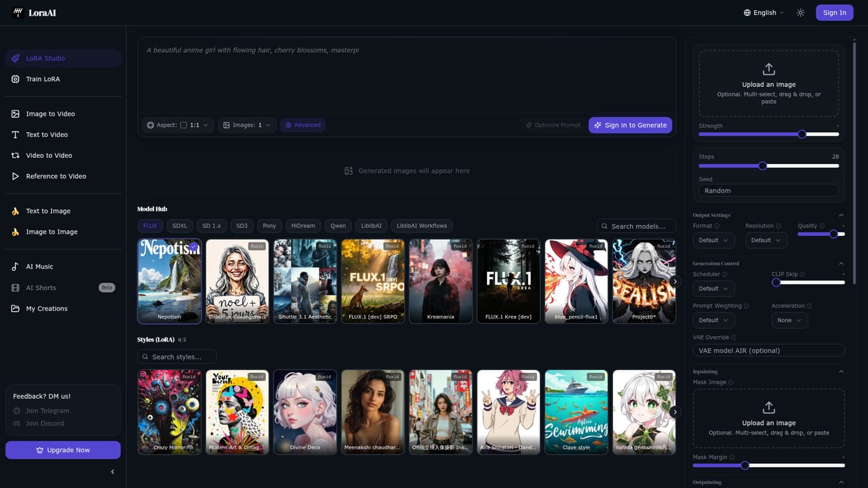Open the Aspect ratio 1:1 dropdown
The width and height of the screenshot is (868, 488).
[x=178, y=125]
